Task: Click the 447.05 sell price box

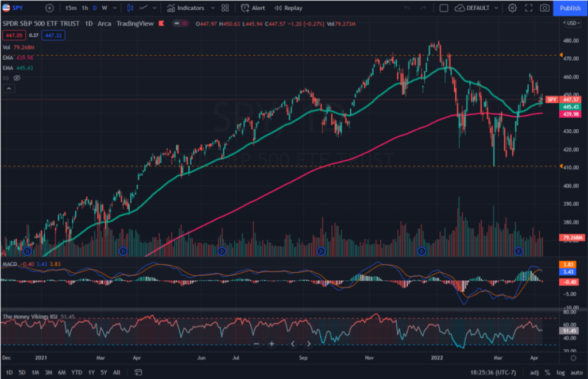Action: (14, 35)
